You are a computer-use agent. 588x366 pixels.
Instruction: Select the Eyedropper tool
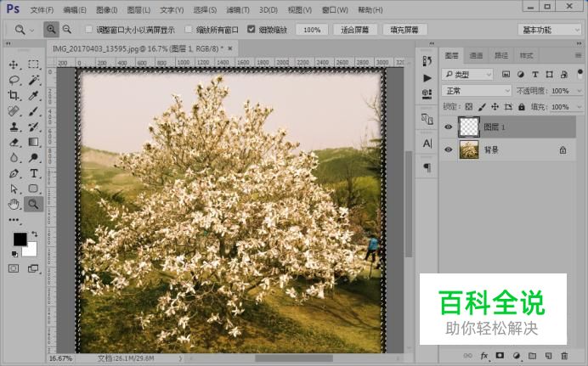coord(33,95)
